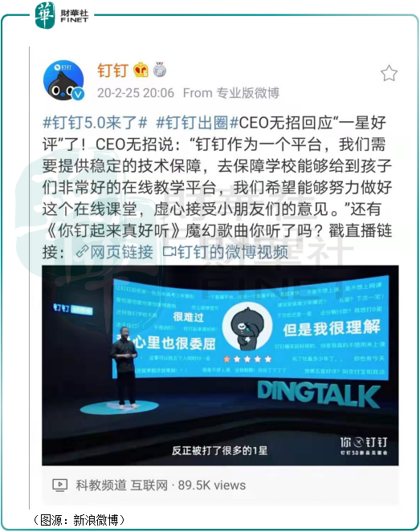Open 钉钉的微博视频 video link

(233, 252)
